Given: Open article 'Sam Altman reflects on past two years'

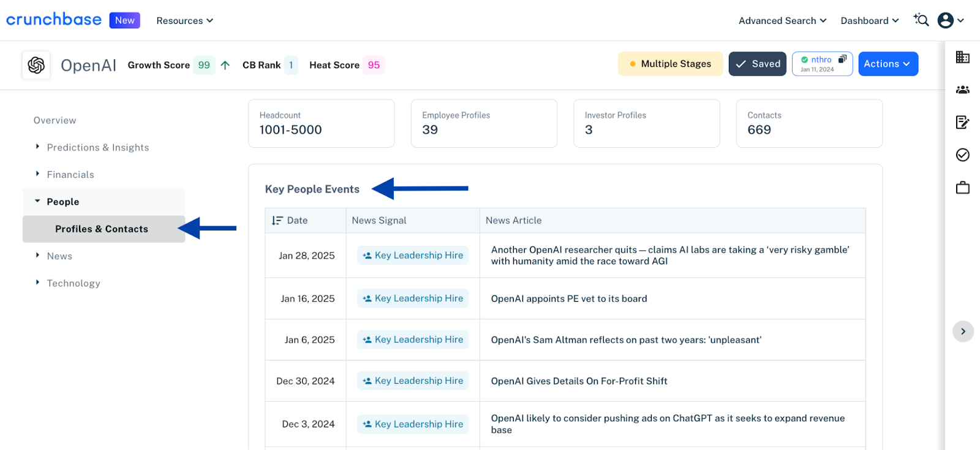Looking at the screenshot, I should point(626,340).
